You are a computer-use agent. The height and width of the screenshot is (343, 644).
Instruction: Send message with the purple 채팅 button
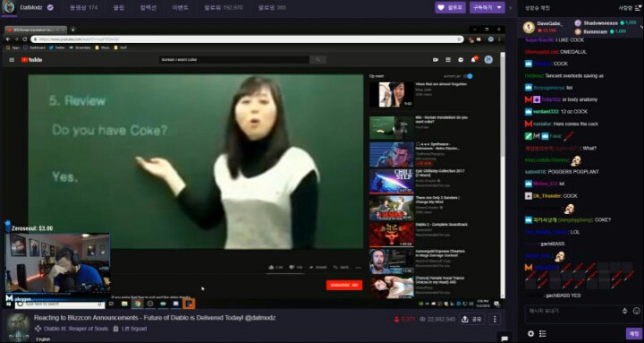coord(634,333)
